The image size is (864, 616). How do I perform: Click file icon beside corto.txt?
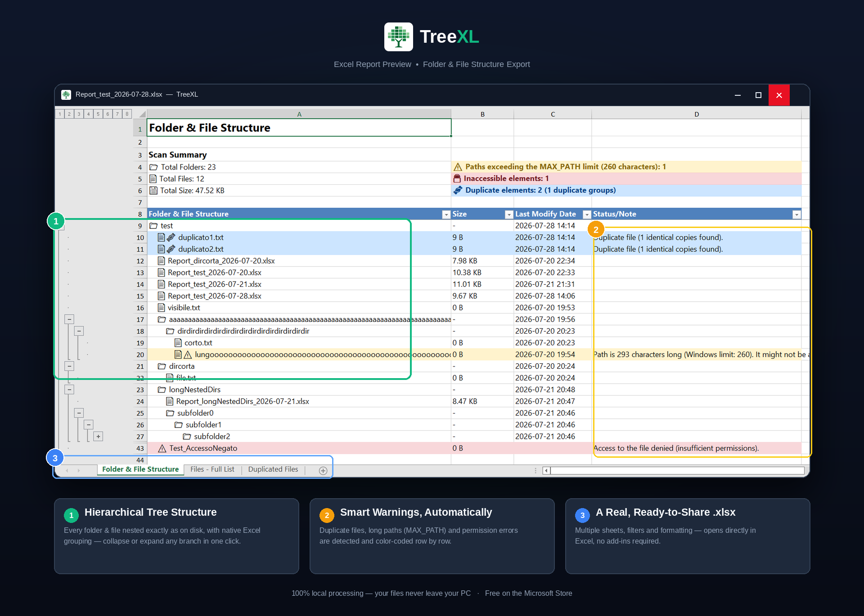(x=178, y=343)
